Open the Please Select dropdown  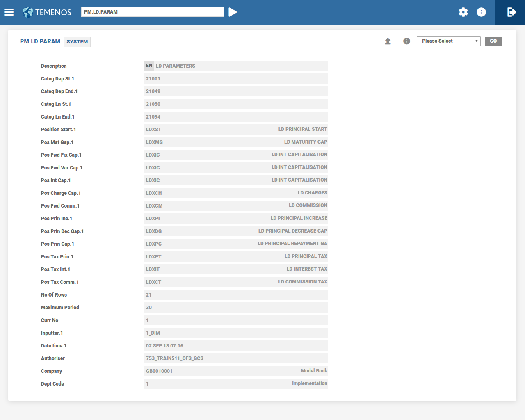[x=448, y=41]
